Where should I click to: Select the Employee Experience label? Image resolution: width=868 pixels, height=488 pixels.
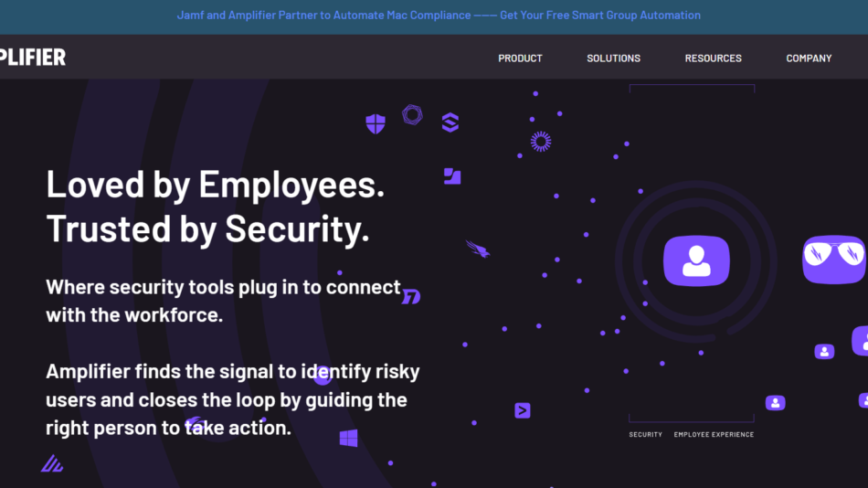714,435
